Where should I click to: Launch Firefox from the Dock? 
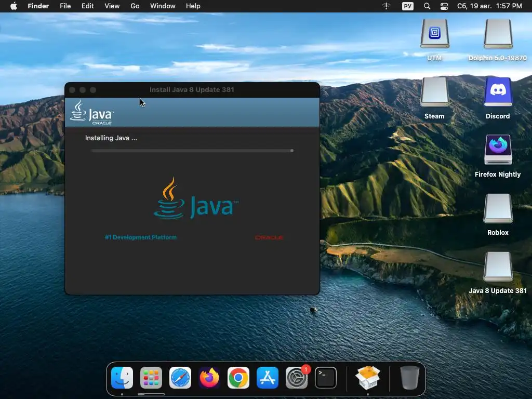209,377
